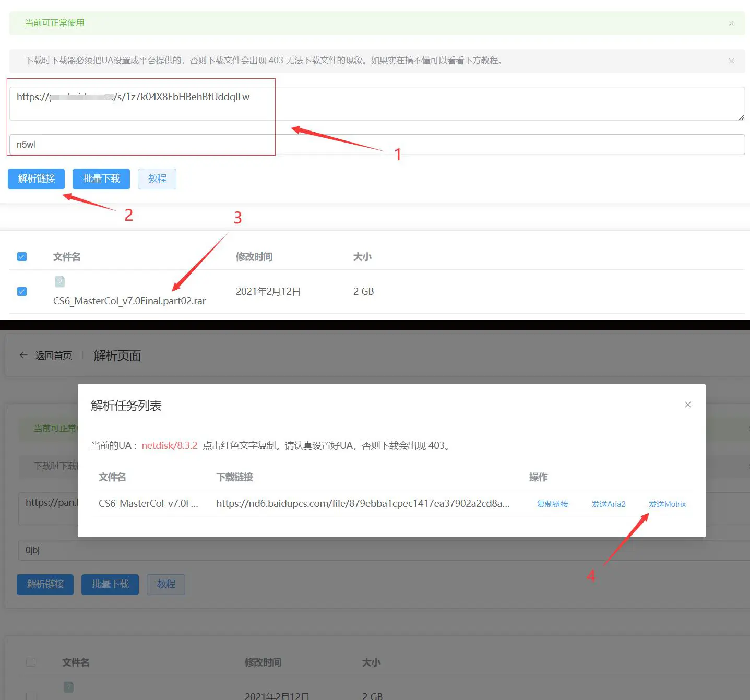Screen dimensions: 750x700
Task: Close the 解析任务列表 dialog
Action: [x=688, y=405]
